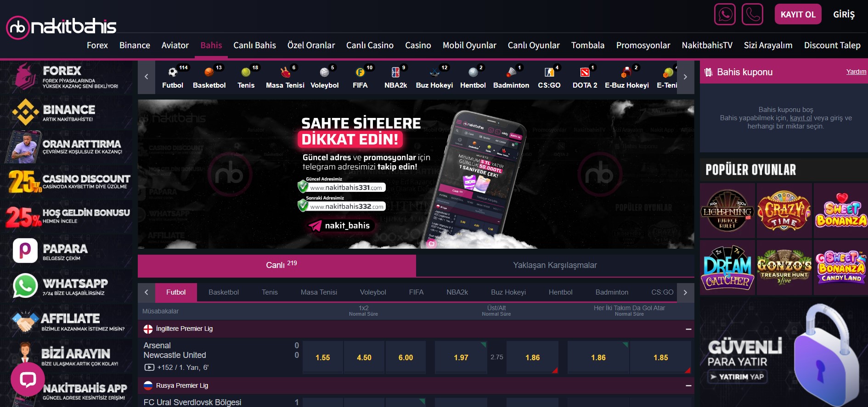Switch to Yaklaşan Karşılaşmalar tab
This screenshot has height=407, width=868.
click(x=555, y=265)
